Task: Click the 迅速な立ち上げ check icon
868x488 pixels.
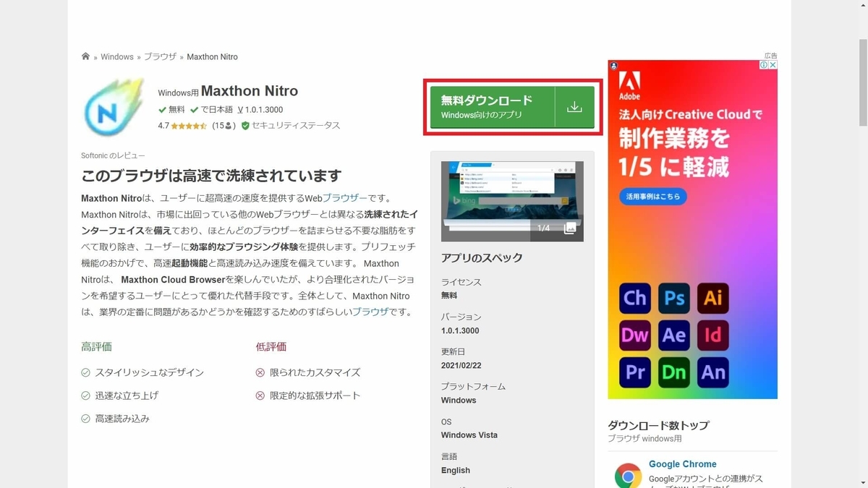Action: (x=85, y=395)
